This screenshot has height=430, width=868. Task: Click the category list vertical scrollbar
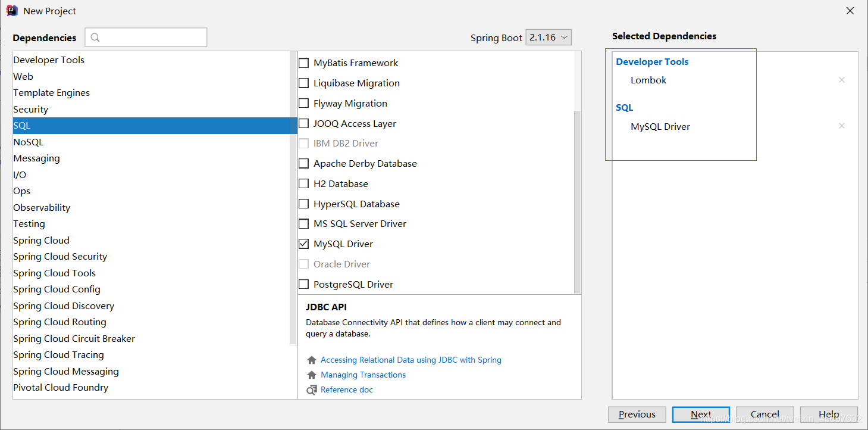tap(293, 198)
